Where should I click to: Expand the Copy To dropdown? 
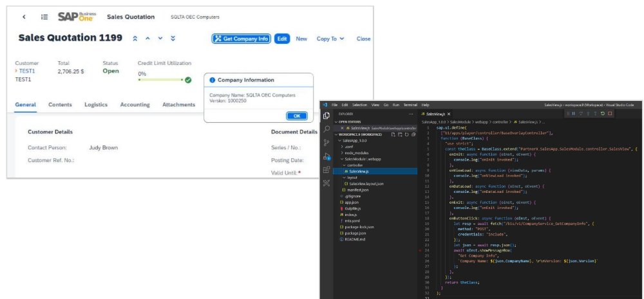330,39
